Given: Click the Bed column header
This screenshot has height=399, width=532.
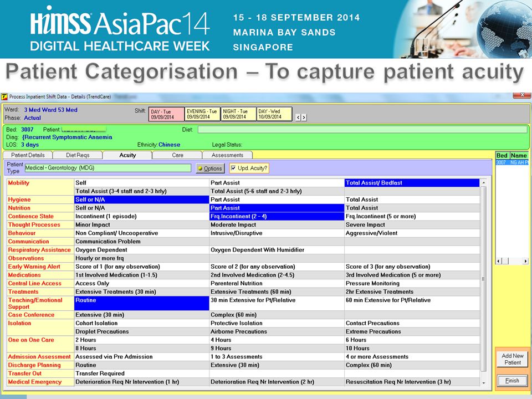Looking at the screenshot, I should pyautogui.click(x=502, y=155).
